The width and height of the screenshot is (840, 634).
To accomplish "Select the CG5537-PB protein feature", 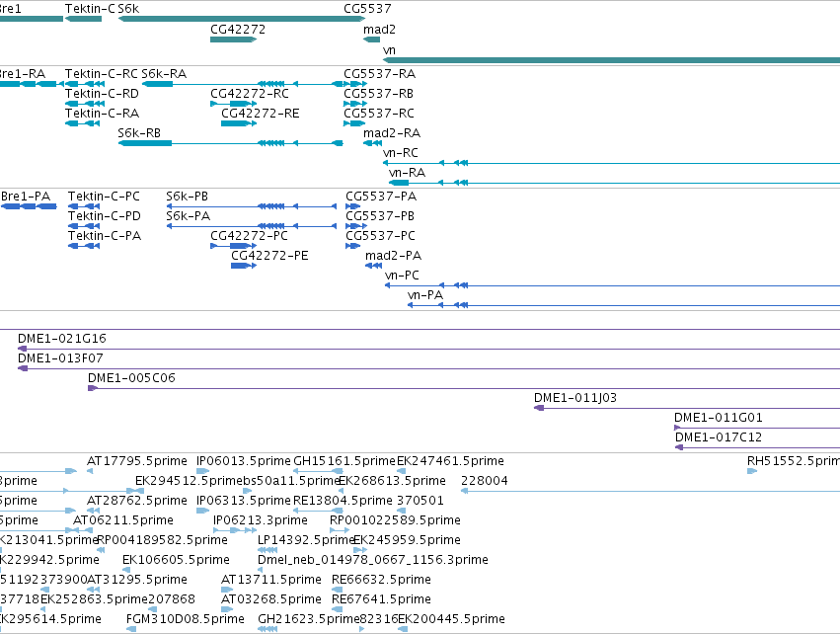I will [356, 226].
